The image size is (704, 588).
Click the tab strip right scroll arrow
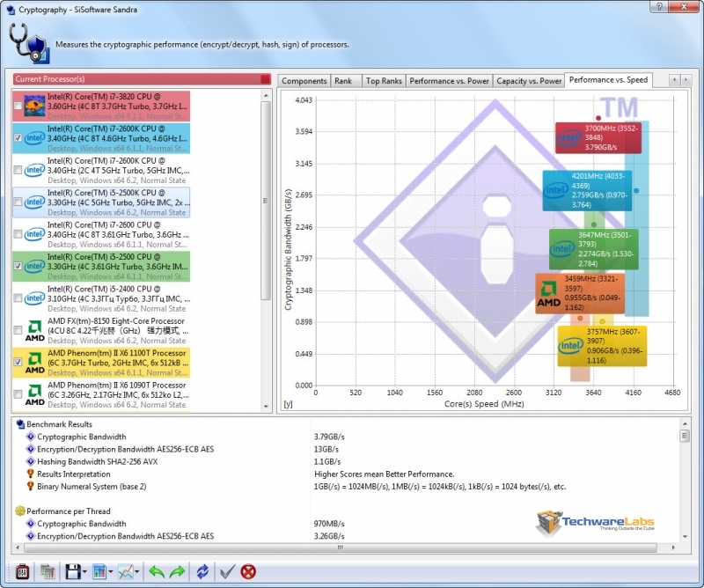(686, 80)
